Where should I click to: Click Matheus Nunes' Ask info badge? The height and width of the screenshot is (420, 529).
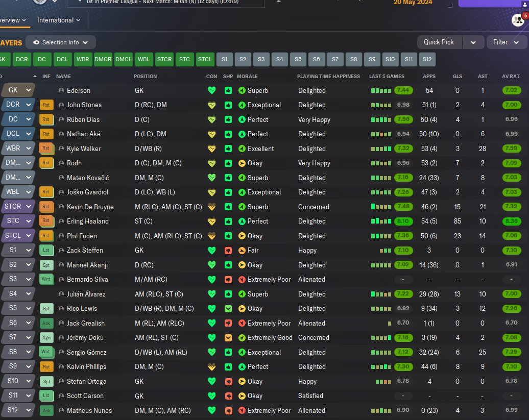[46, 411]
